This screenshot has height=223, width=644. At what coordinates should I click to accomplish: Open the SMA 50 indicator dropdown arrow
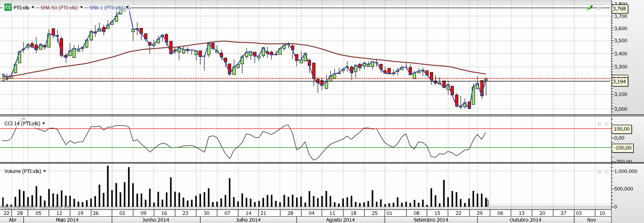point(82,7)
